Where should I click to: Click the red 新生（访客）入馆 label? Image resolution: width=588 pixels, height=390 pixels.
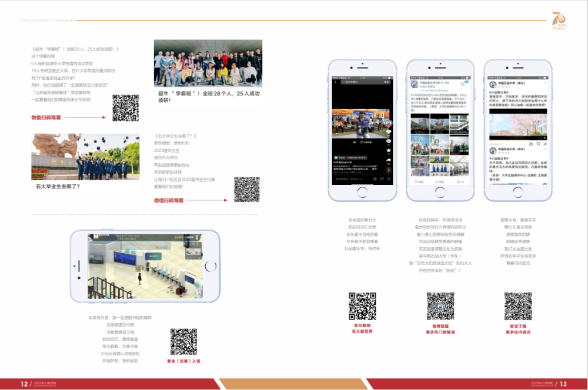click(x=183, y=361)
